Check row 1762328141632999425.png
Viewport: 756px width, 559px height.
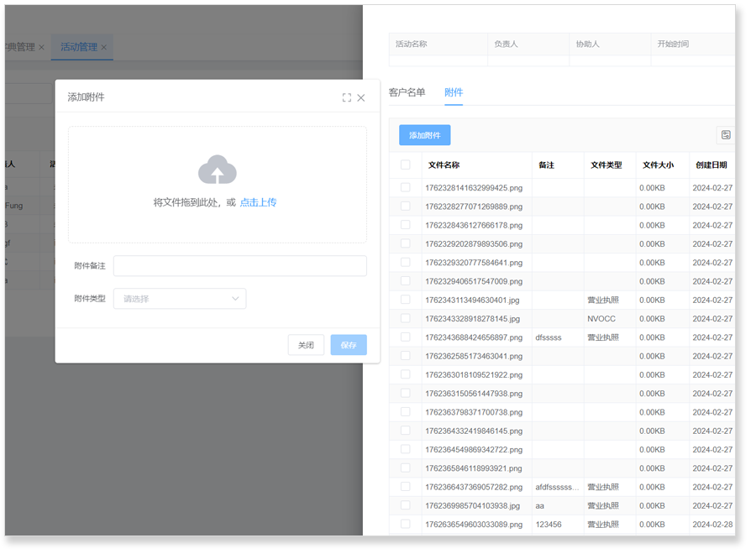pos(406,187)
